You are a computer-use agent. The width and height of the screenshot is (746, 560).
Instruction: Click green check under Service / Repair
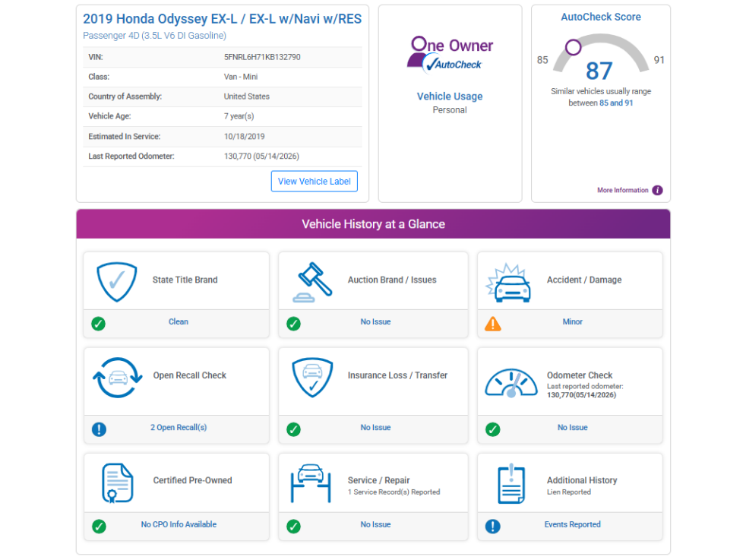[x=293, y=527]
